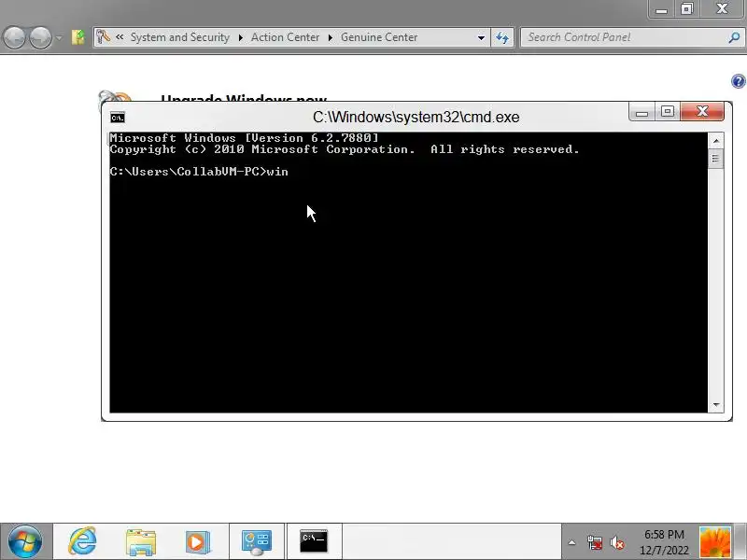Open the muted volume tray icon
The height and width of the screenshot is (560, 747).
tap(617, 542)
